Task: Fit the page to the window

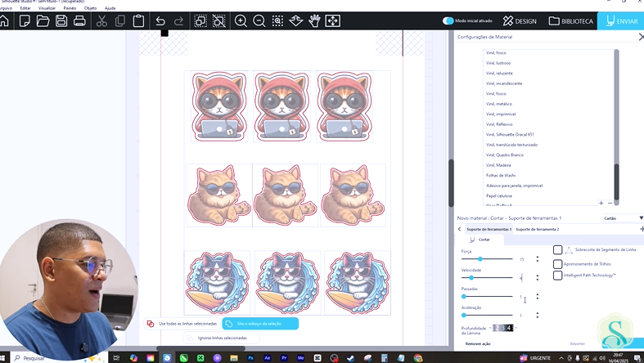Action: (333, 20)
